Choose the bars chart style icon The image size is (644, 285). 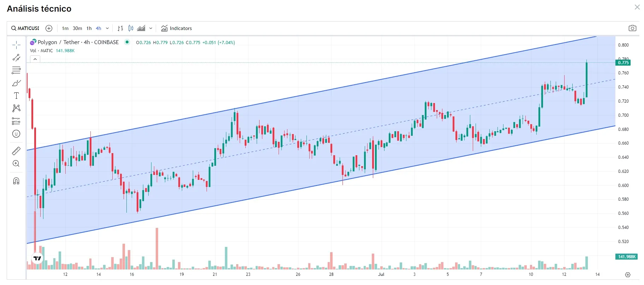tap(120, 28)
